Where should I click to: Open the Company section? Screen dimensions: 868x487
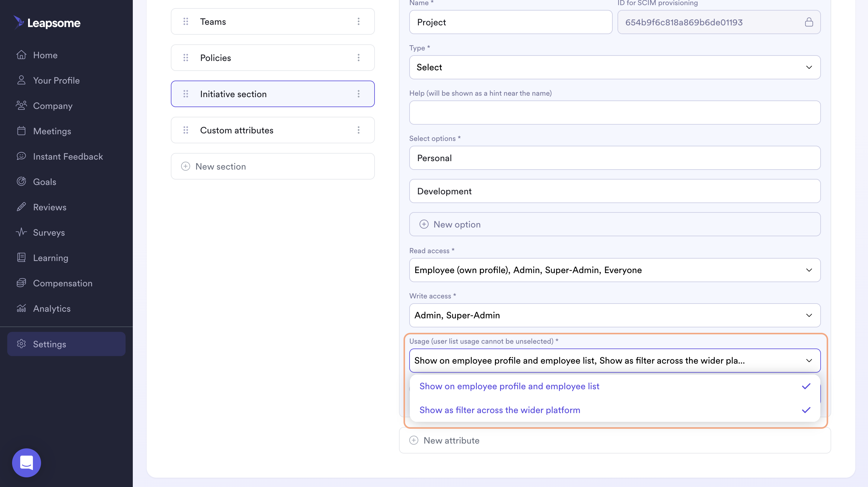[x=53, y=106]
